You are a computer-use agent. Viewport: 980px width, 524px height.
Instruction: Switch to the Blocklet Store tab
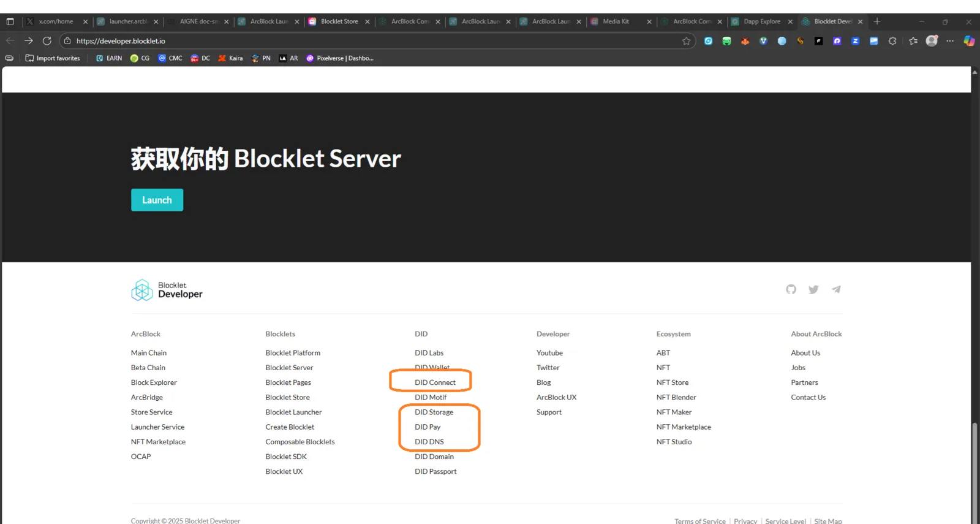[339, 21]
